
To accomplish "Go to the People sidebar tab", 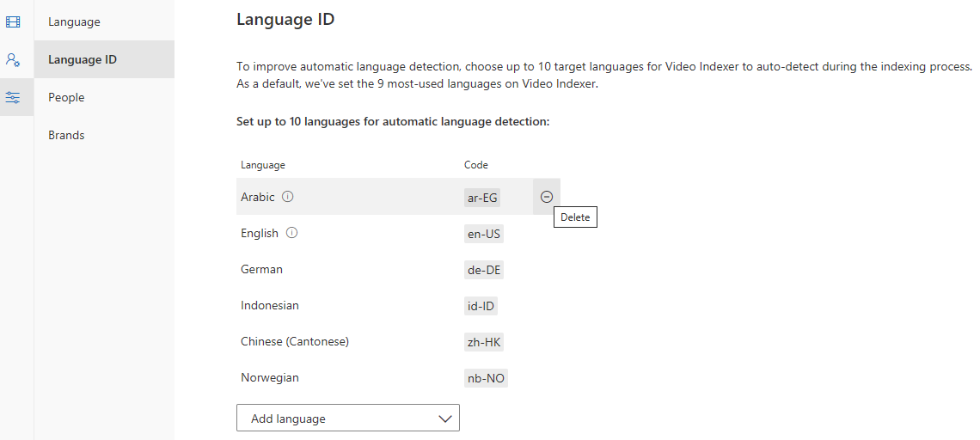I will tap(66, 97).
